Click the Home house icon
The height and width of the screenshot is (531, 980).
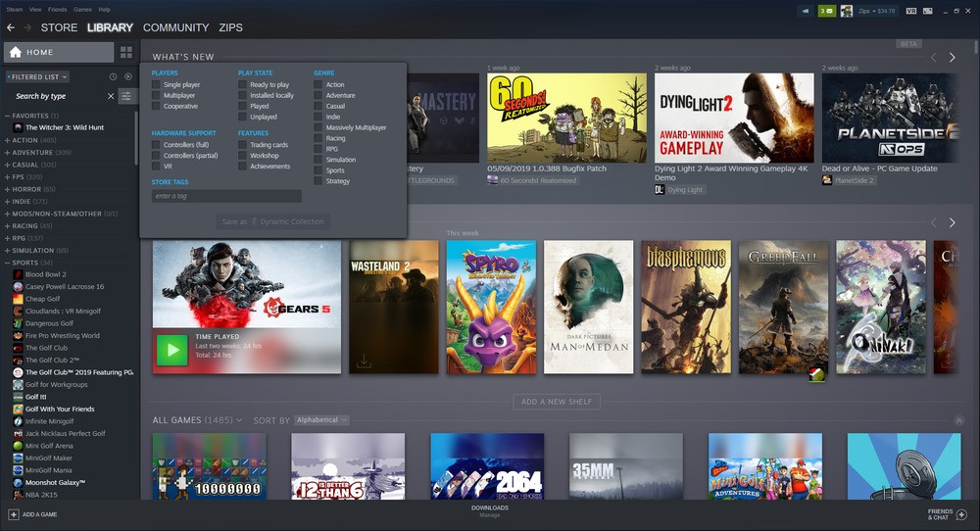click(x=16, y=52)
